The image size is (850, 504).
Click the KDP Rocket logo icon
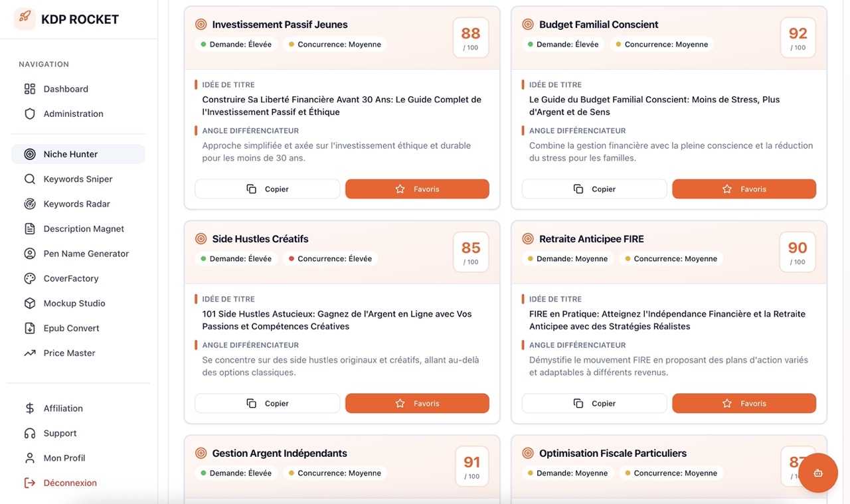pyautogui.click(x=25, y=19)
